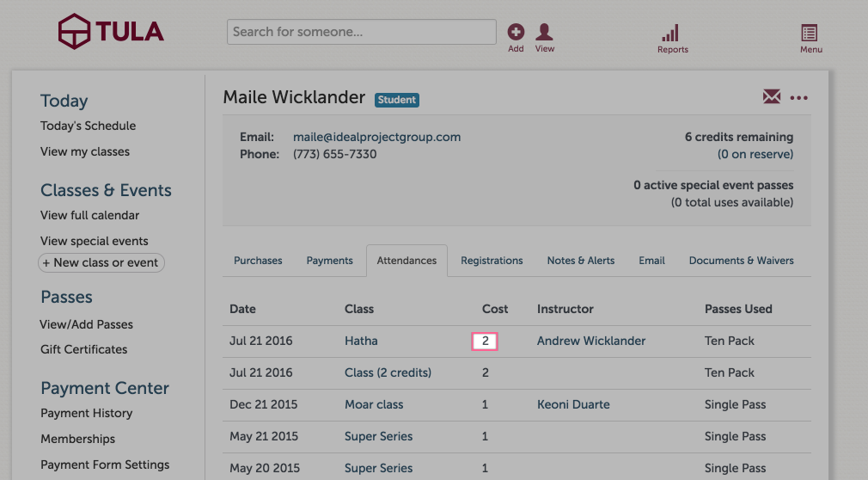Click the highlighted cost field for Hatha
868x480 pixels.
click(485, 341)
